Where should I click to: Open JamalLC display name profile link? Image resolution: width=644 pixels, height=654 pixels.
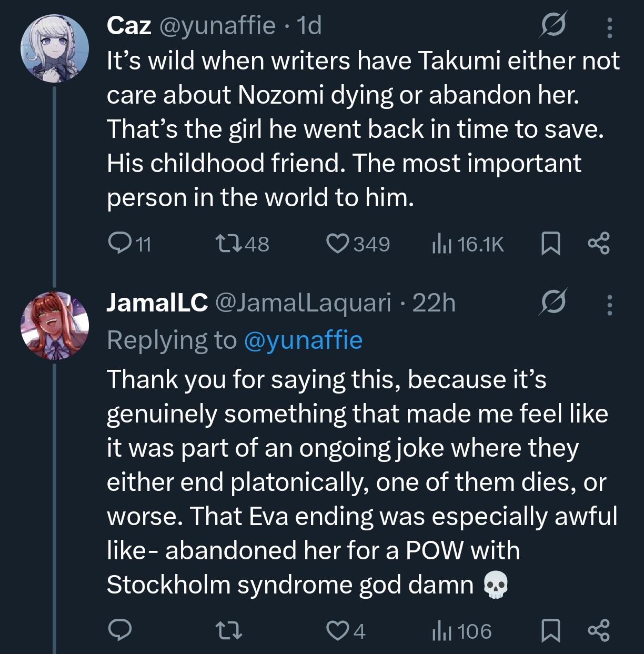click(157, 303)
